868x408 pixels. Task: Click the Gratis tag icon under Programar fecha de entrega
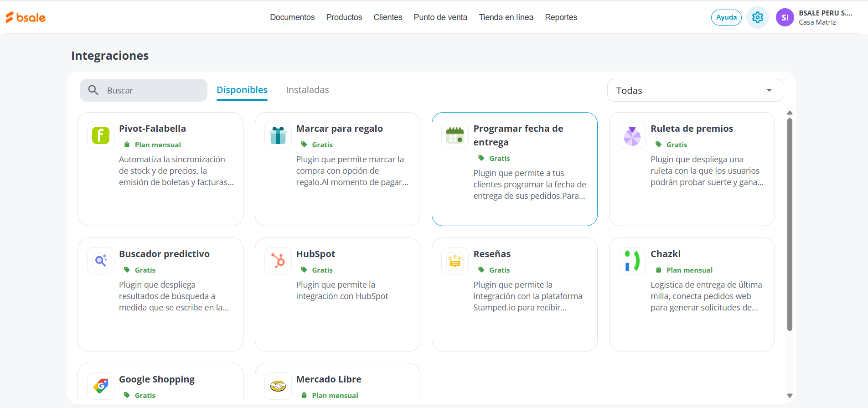tap(481, 158)
